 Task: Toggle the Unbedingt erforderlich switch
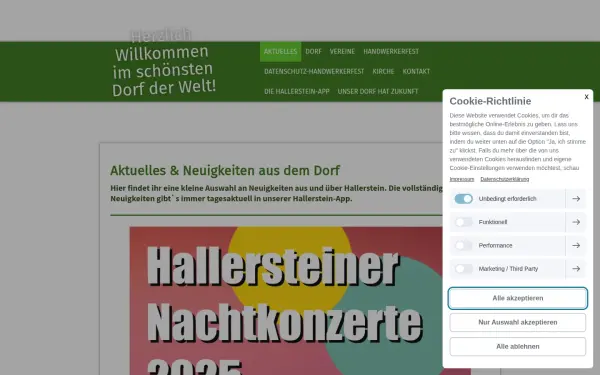[x=463, y=199]
